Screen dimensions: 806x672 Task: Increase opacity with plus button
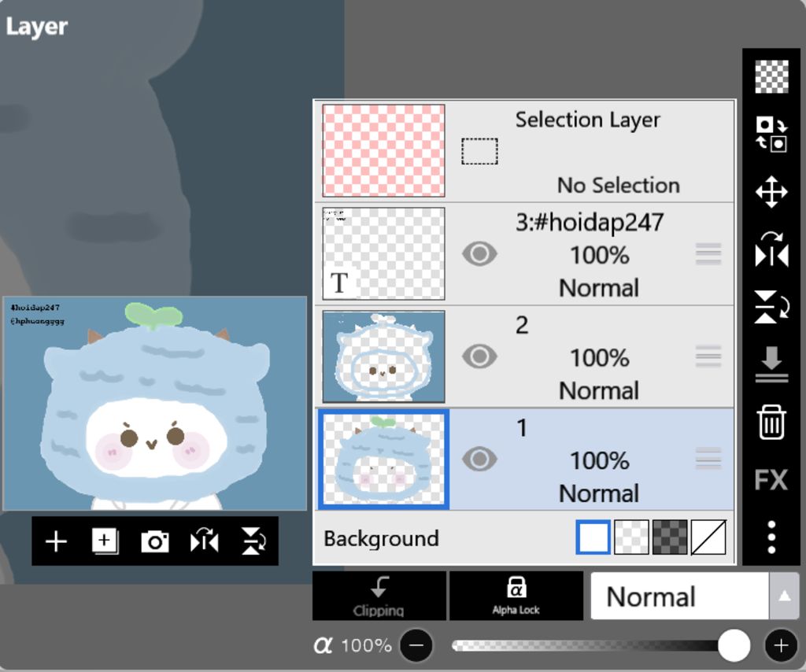pyautogui.click(x=781, y=645)
